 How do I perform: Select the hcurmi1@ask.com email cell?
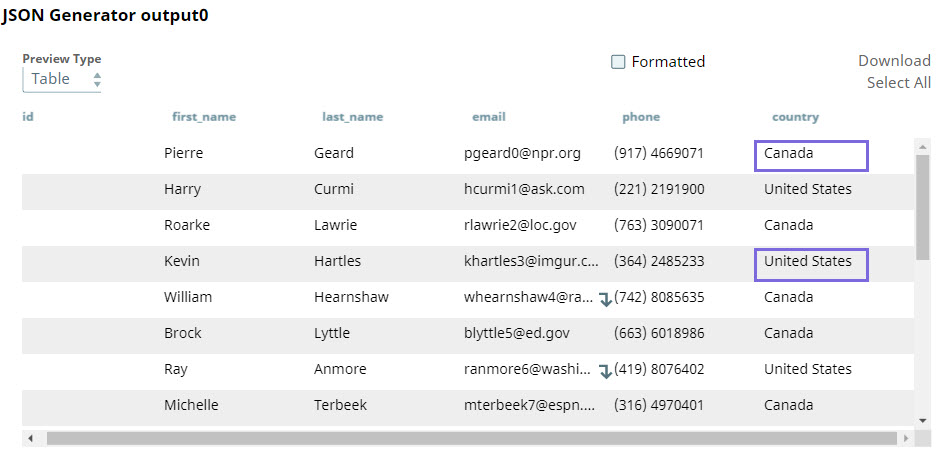tap(524, 189)
